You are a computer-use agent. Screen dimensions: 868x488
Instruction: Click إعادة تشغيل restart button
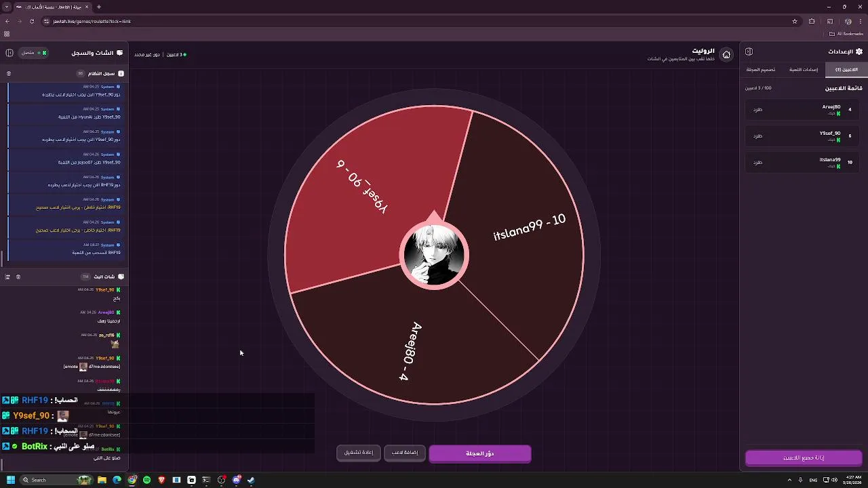click(359, 453)
